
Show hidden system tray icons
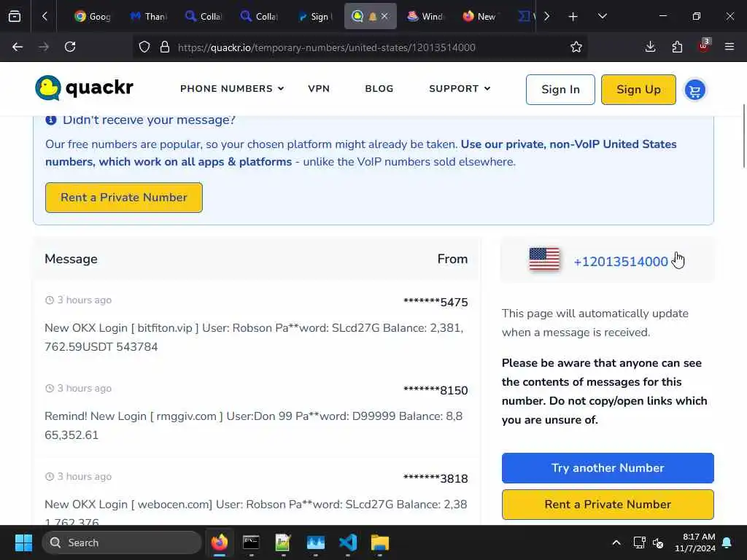coord(616,542)
